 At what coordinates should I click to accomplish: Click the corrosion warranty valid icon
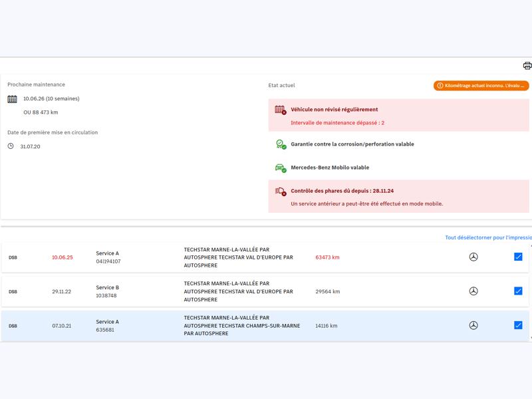280,144
